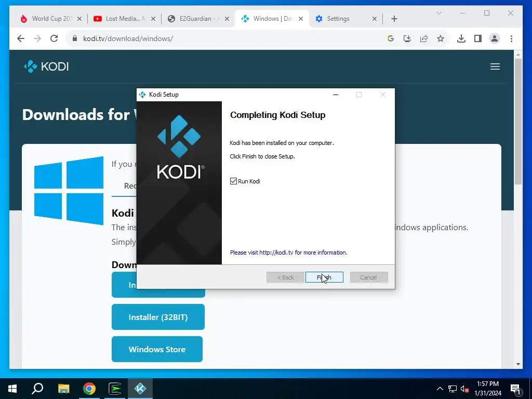532x399 pixels.
Task: Open the Chrome profile menu
Action: [x=495, y=38]
